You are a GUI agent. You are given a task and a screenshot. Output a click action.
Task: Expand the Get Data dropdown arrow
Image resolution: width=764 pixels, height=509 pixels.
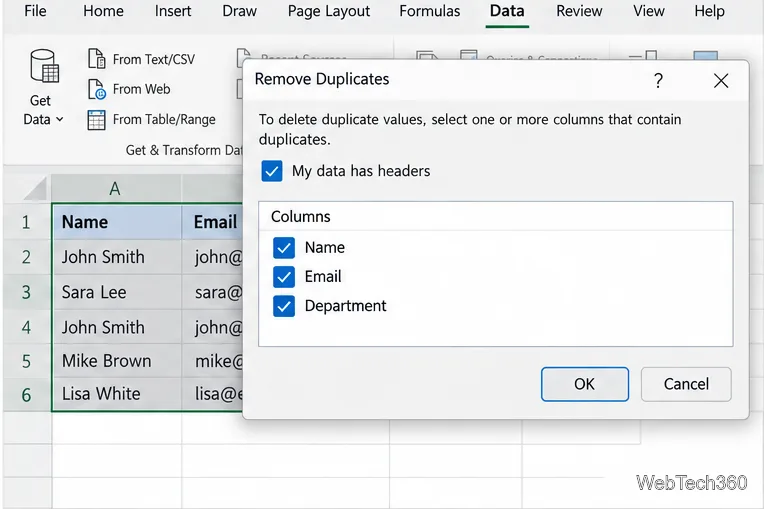59,119
